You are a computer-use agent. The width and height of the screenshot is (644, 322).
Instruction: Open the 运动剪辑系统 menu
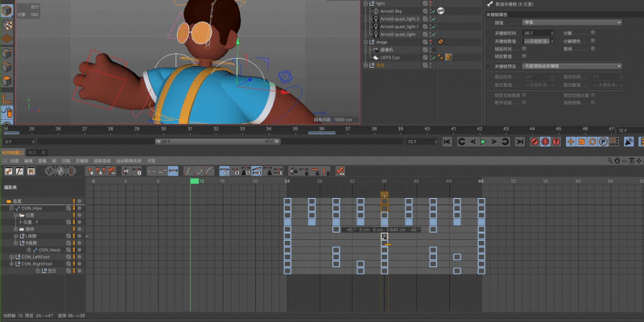tap(129, 161)
